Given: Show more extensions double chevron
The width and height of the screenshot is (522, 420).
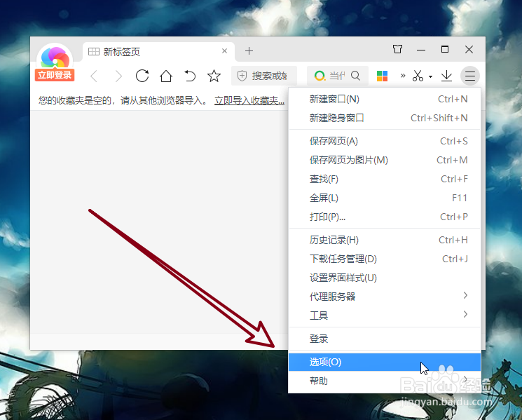Looking at the screenshot, I should click(x=403, y=76).
